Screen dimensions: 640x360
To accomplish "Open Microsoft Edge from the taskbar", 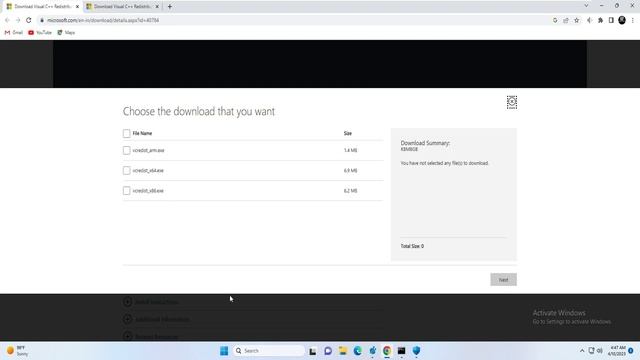I will pyautogui.click(x=358, y=351).
